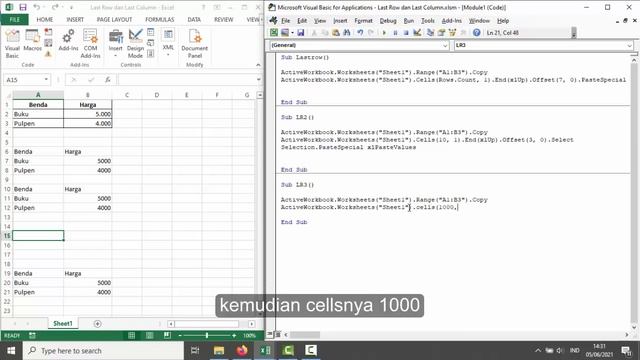
Task: Click the 100% zoom level in status bar
Action: [249, 336]
